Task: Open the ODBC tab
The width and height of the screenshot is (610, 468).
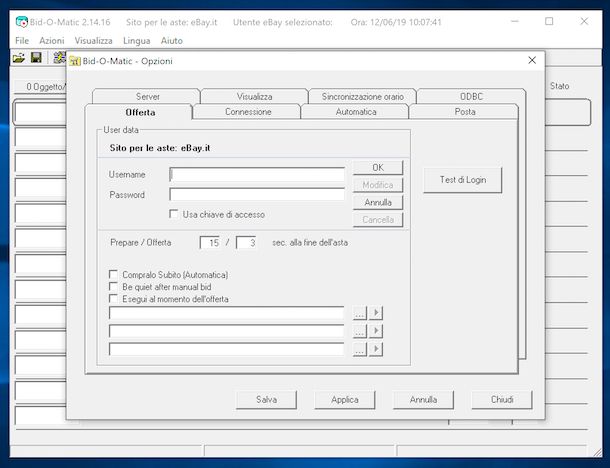Action: [x=471, y=96]
